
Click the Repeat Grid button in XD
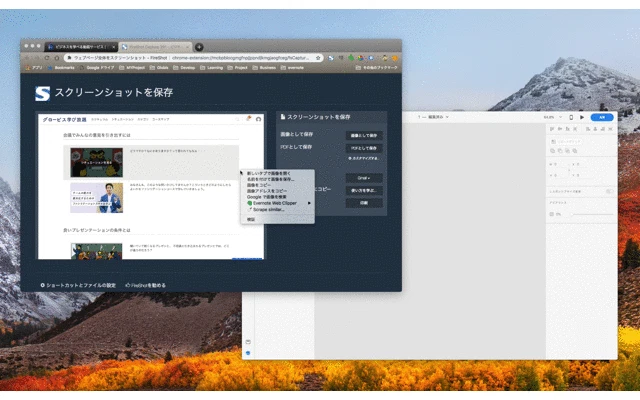[566, 141]
